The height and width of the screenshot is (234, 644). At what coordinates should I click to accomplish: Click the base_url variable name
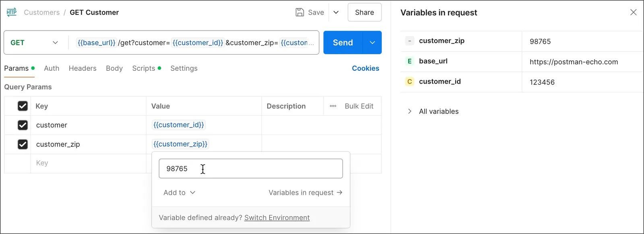tap(433, 61)
